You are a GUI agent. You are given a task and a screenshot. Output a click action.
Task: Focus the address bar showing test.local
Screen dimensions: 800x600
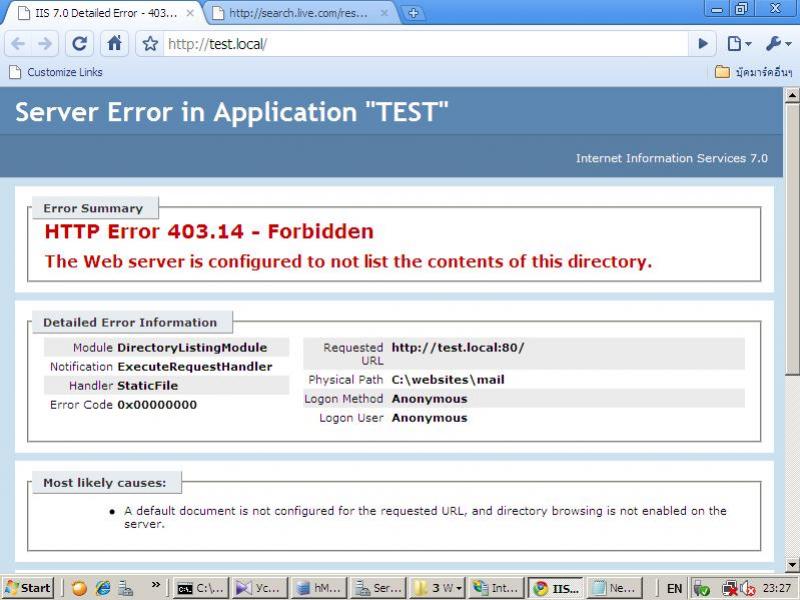pyautogui.click(x=426, y=44)
